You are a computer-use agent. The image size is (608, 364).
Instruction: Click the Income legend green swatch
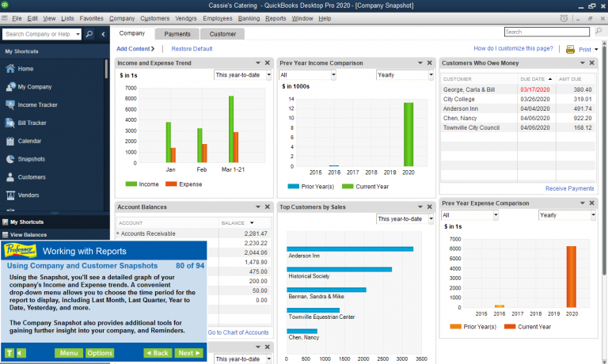point(131,184)
